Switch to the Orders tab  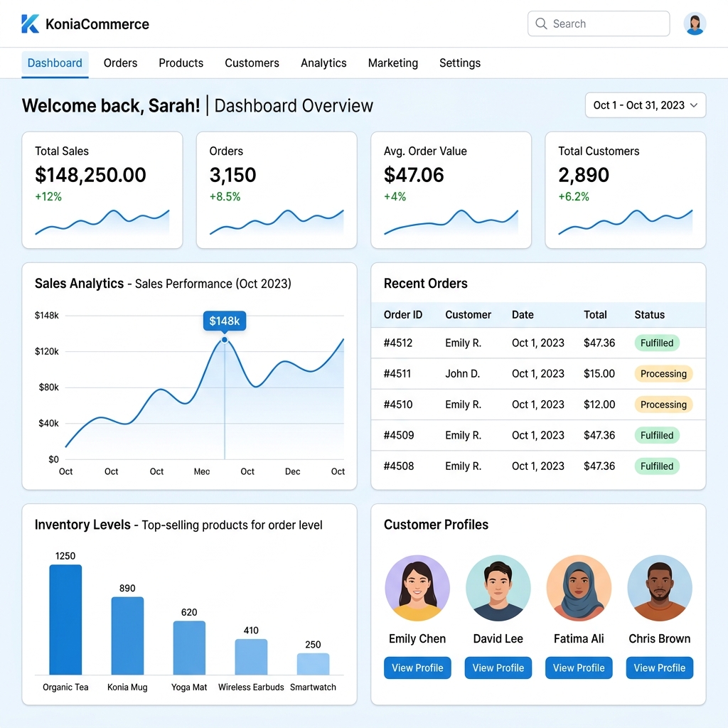[x=120, y=63]
